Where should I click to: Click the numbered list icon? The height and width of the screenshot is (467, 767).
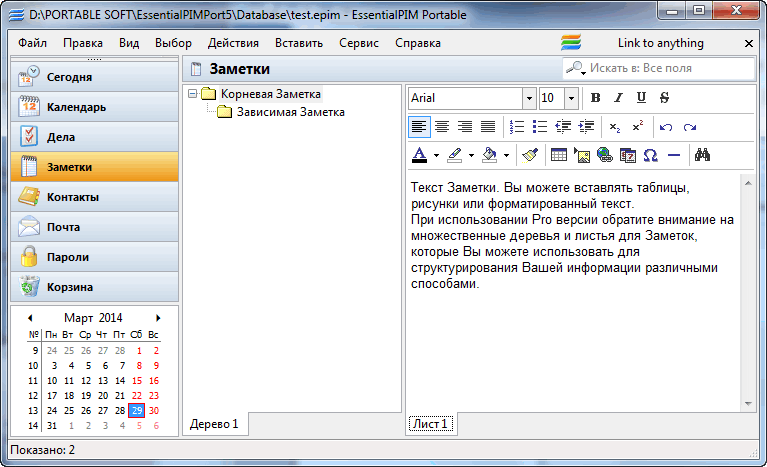517,127
